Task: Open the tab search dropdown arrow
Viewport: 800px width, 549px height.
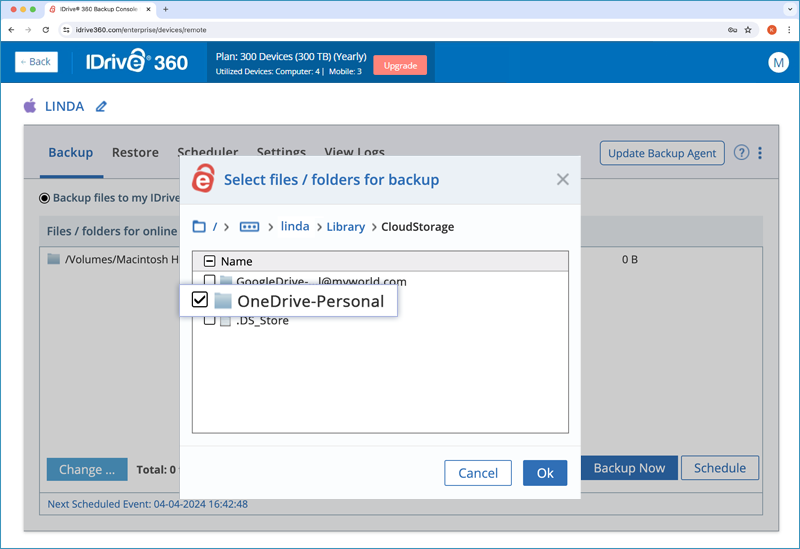Action: coord(790,9)
